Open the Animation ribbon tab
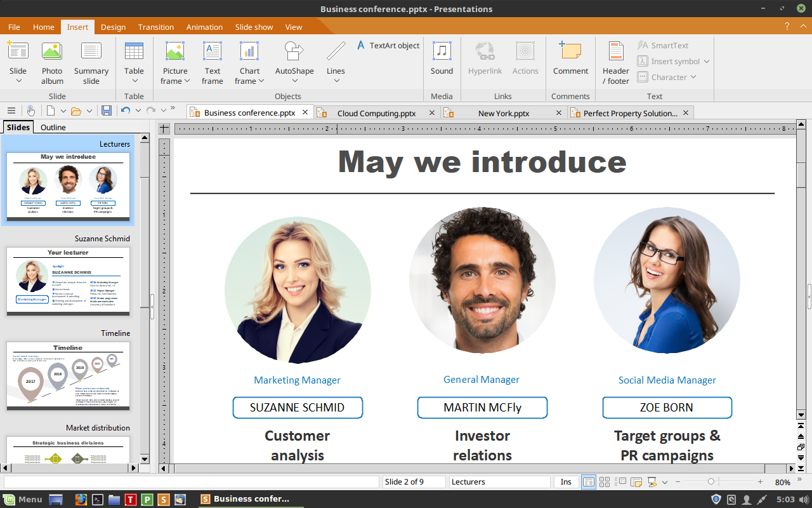 click(204, 27)
